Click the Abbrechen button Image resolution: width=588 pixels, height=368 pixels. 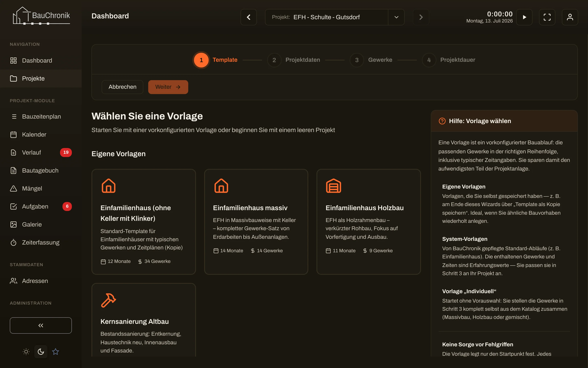(122, 87)
